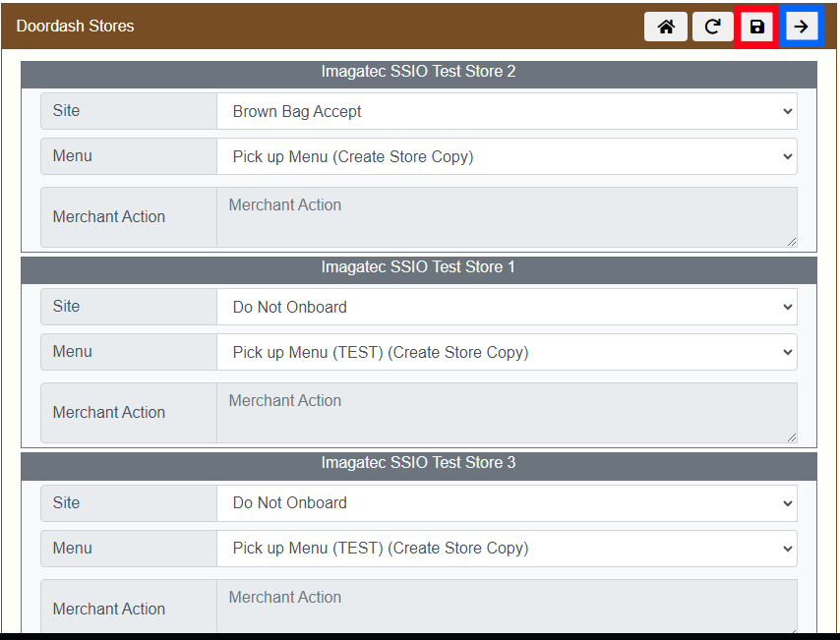
Task: Go to next step with arrow icon
Action: (x=802, y=27)
